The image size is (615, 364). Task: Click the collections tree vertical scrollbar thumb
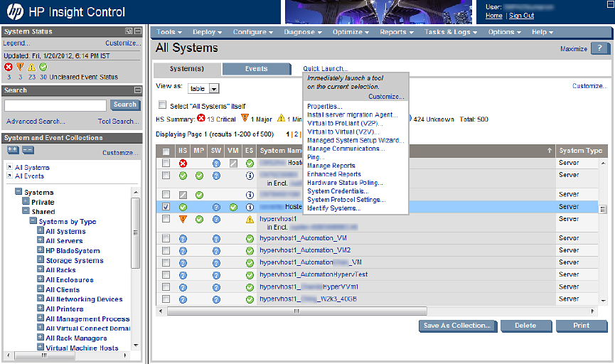[x=136, y=233]
